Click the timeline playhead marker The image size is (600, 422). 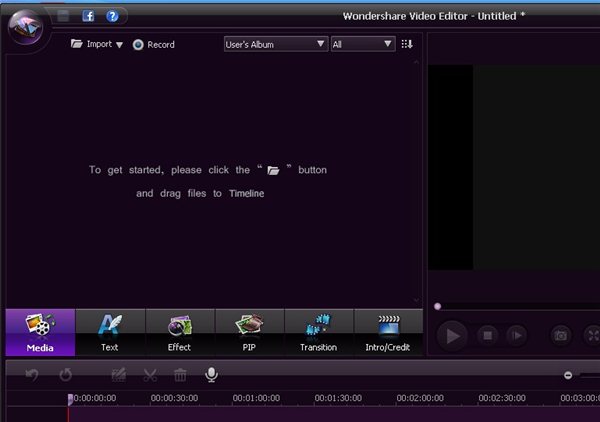click(x=70, y=399)
